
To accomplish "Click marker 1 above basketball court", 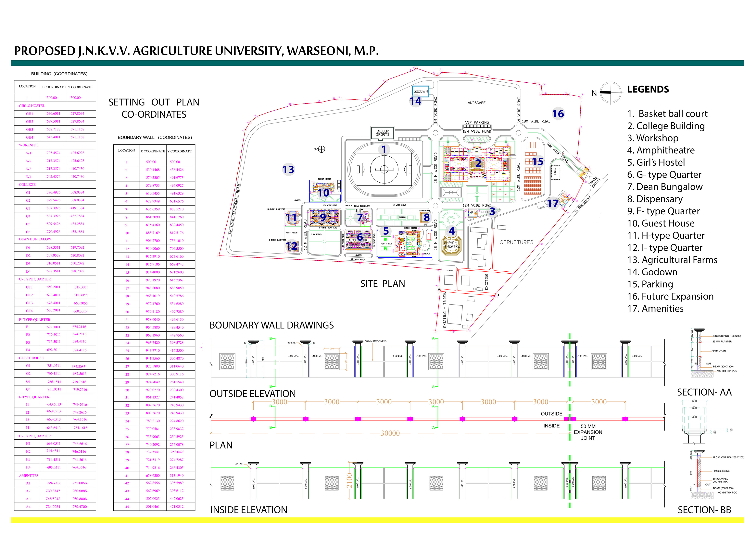I will (384, 149).
